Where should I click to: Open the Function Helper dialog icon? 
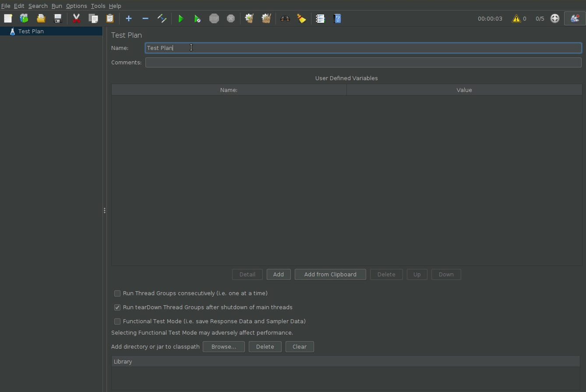[x=320, y=18]
